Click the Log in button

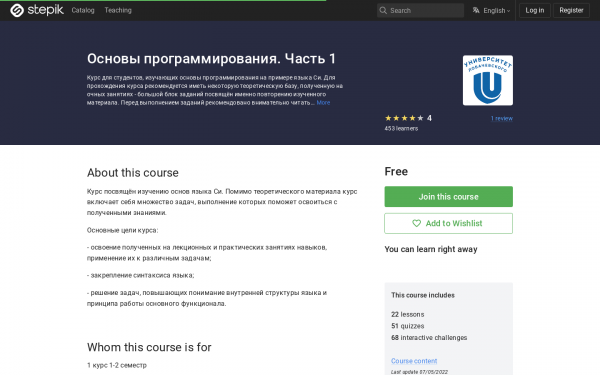[535, 10]
